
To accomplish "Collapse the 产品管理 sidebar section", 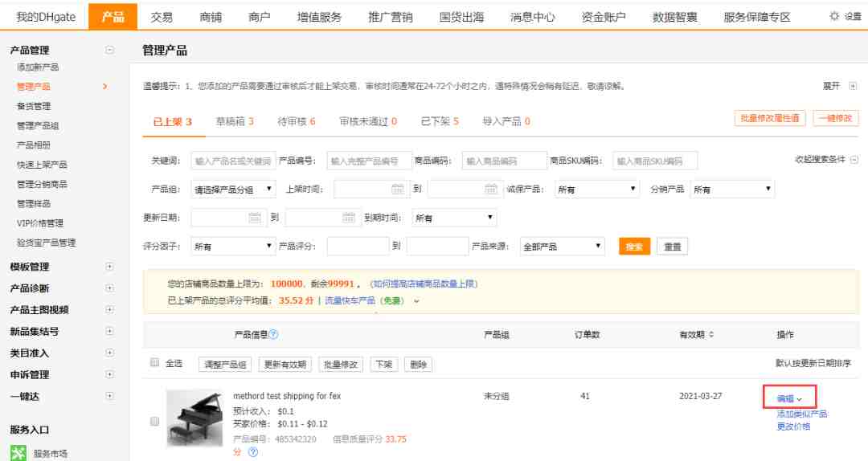I will point(109,50).
